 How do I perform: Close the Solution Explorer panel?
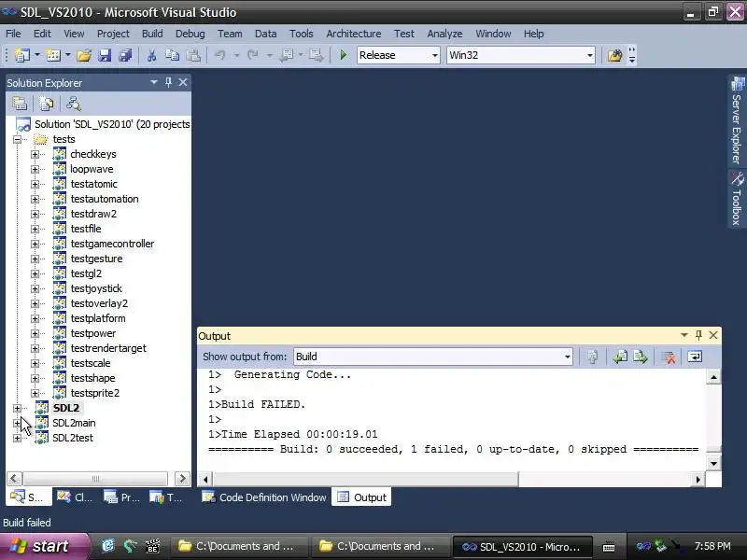(x=183, y=82)
